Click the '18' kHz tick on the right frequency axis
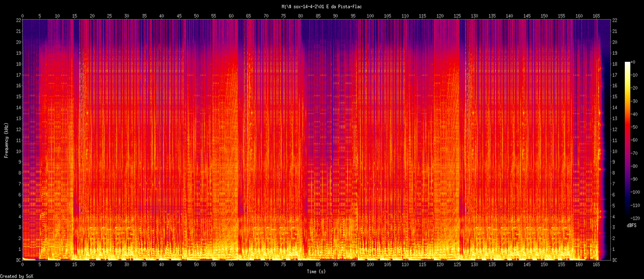The height and width of the screenshot is (279, 644). tap(615, 64)
